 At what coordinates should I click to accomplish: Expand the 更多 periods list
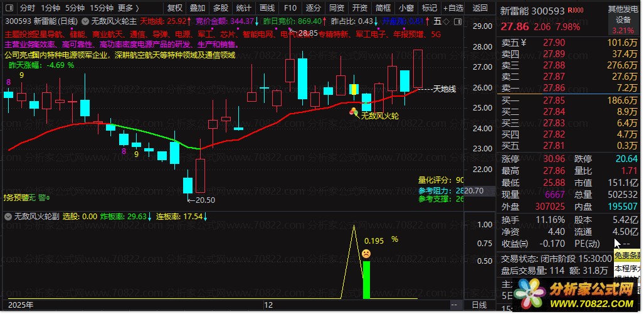click(129, 8)
